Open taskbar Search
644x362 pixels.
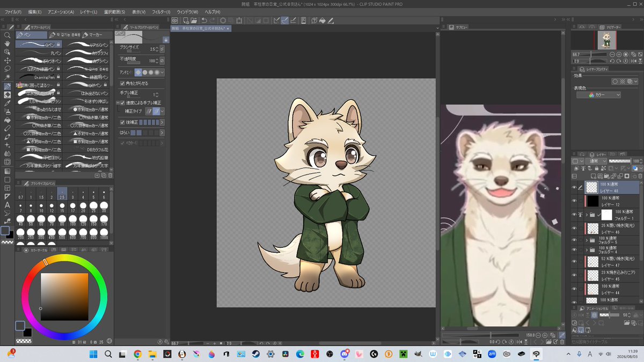(108, 354)
